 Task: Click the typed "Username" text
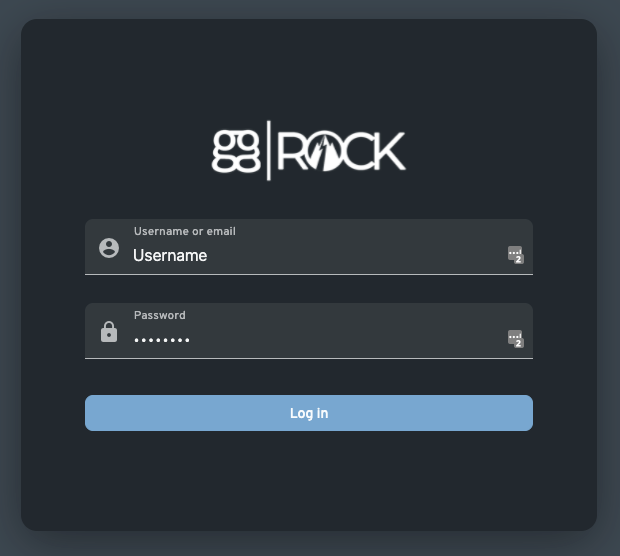170,255
